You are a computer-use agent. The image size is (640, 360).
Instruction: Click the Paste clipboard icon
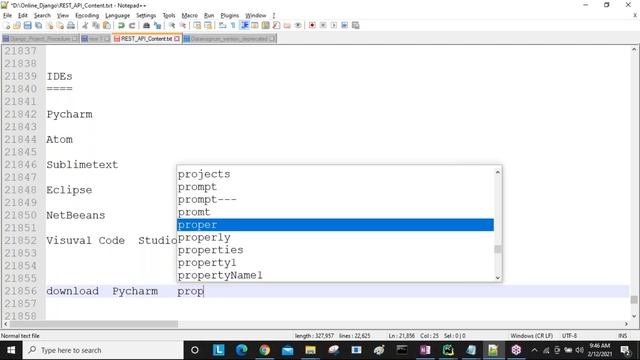(x=107, y=25)
